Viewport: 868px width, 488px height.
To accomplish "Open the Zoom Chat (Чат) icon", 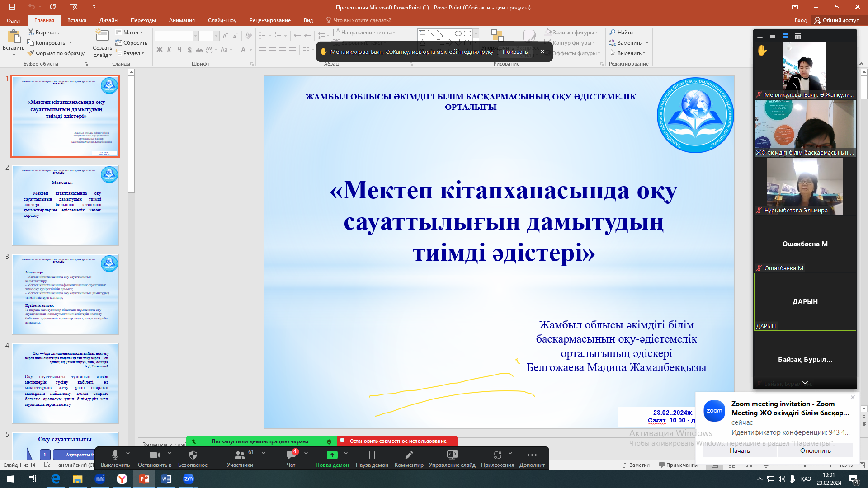I will click(x=291, y=455).
